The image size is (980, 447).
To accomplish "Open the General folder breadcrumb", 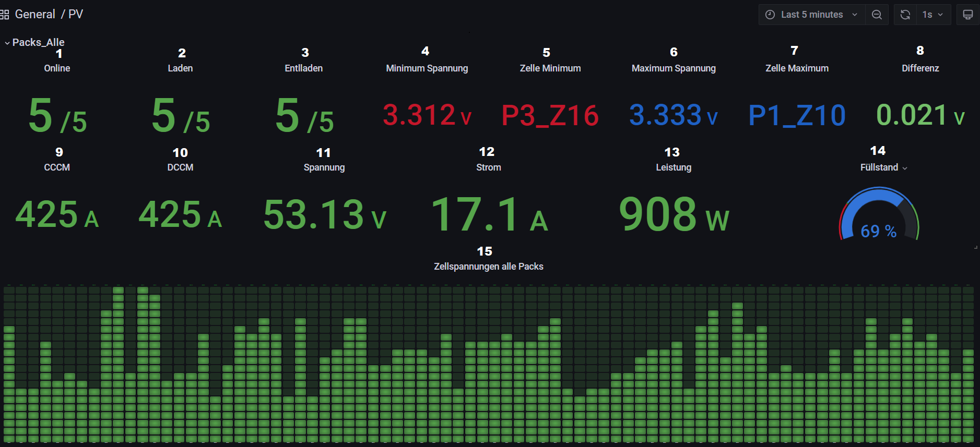I will pyautogui.click(x=35, y=14).
